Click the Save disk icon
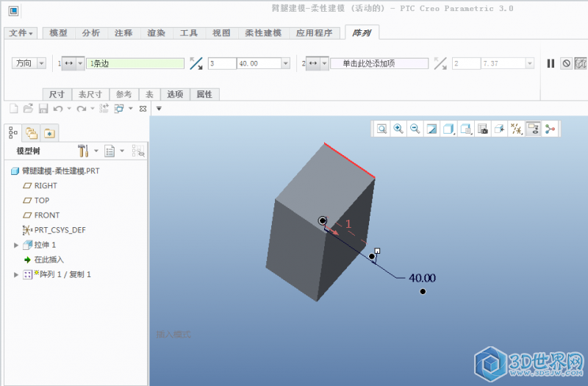This screenshot has height=386, width=588. coord(43,109)
